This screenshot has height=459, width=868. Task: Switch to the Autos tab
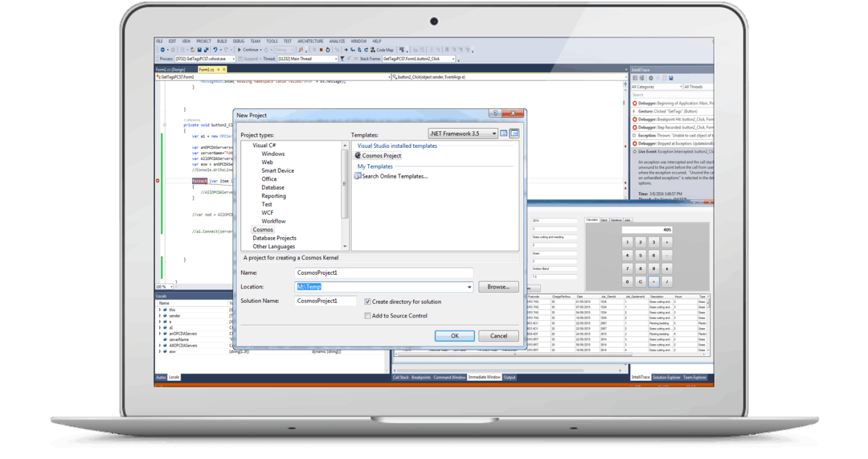pyautogui.click(x=161, y=377)
